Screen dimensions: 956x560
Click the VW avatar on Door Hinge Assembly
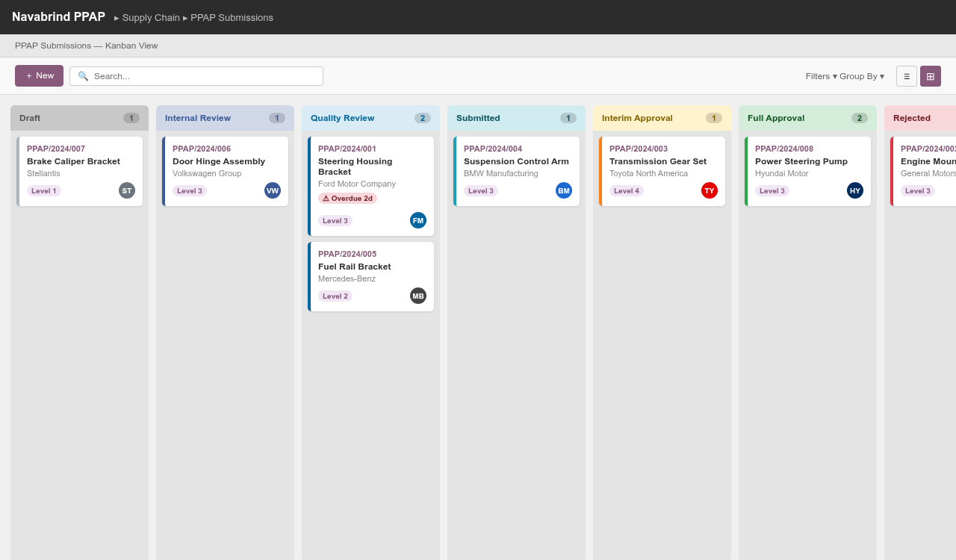273,190
